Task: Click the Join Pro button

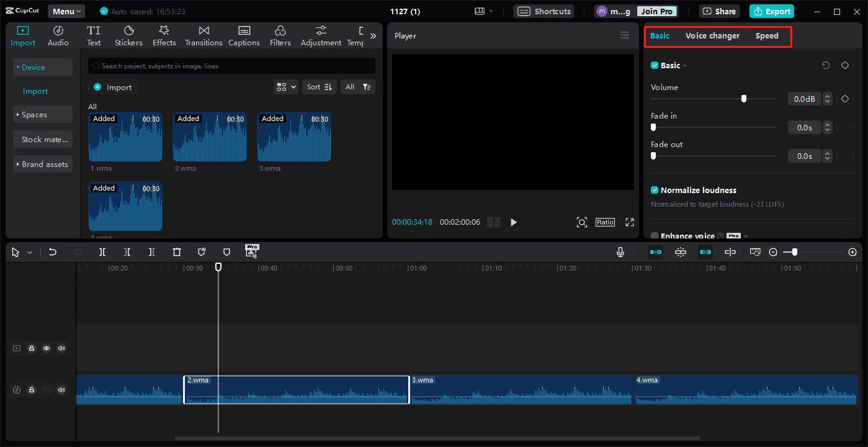Action: click(656, 11)
